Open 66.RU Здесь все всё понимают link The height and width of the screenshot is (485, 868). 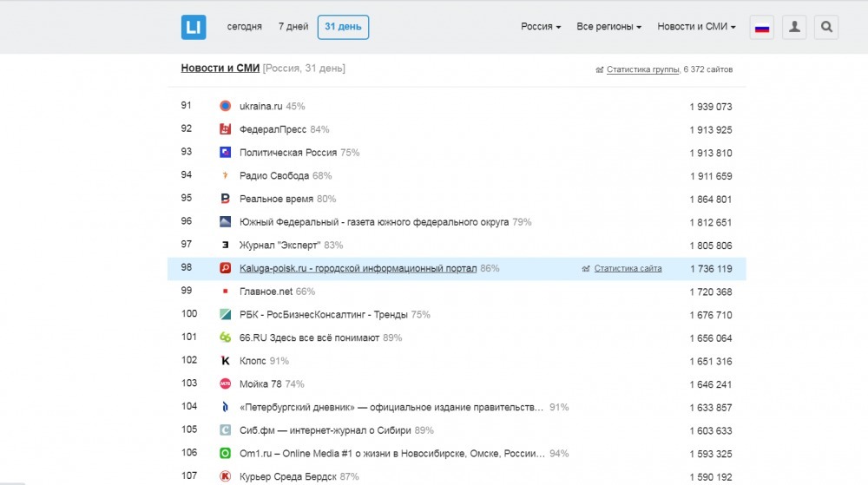click(310, 338)
